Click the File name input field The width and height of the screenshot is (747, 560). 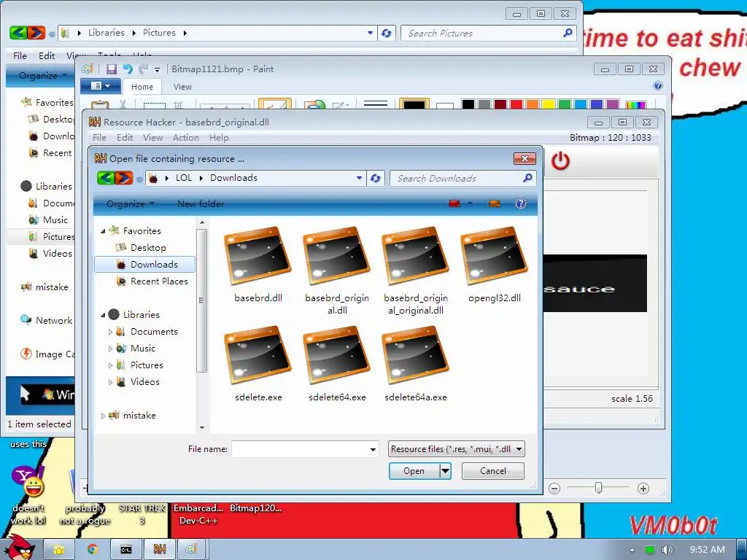pos(300,449)
